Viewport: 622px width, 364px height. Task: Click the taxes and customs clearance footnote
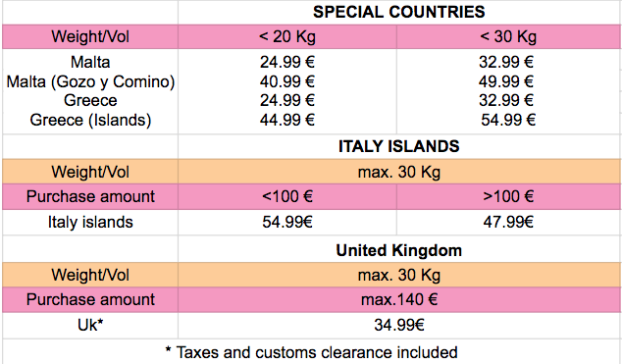(311, 352)
